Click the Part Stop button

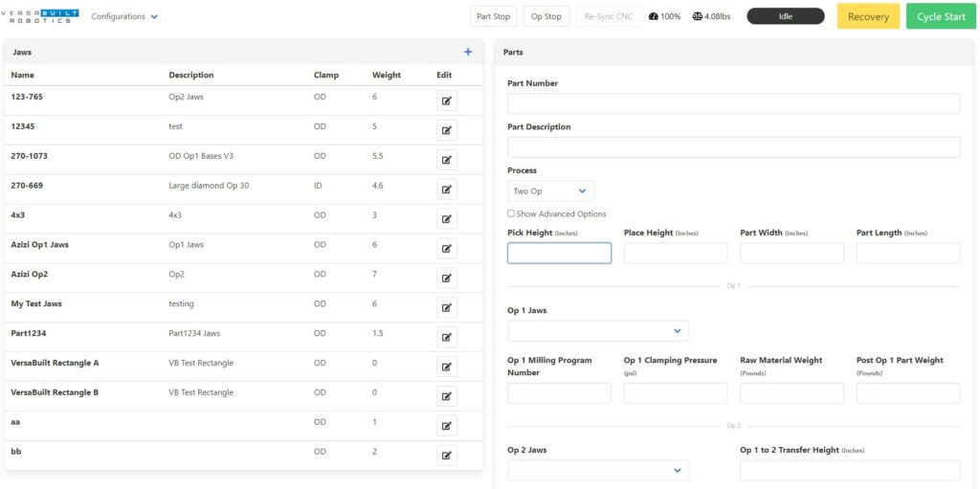[x=493, y=17]
